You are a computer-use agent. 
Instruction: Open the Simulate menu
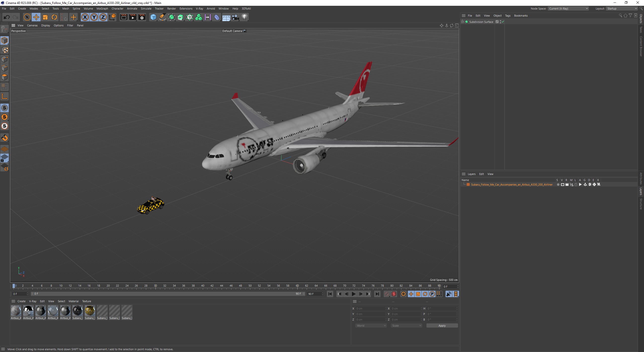146,9
